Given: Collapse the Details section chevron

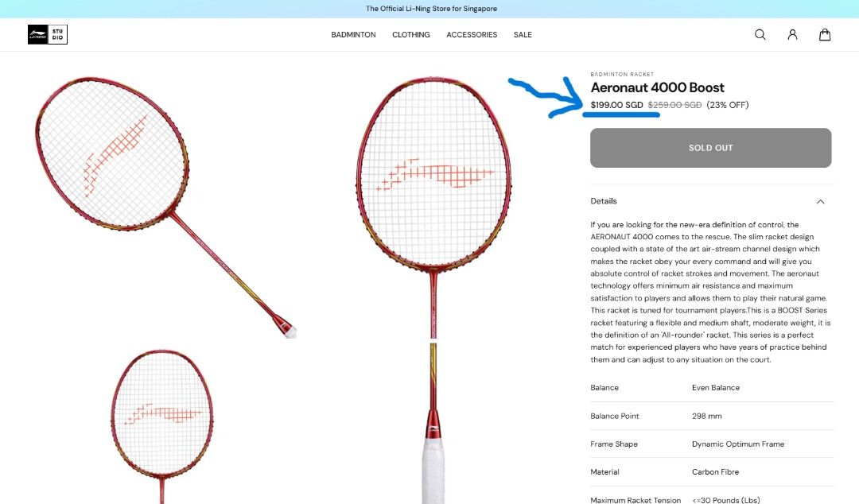Looking at the screenshot, I should (x=820, y=202).
